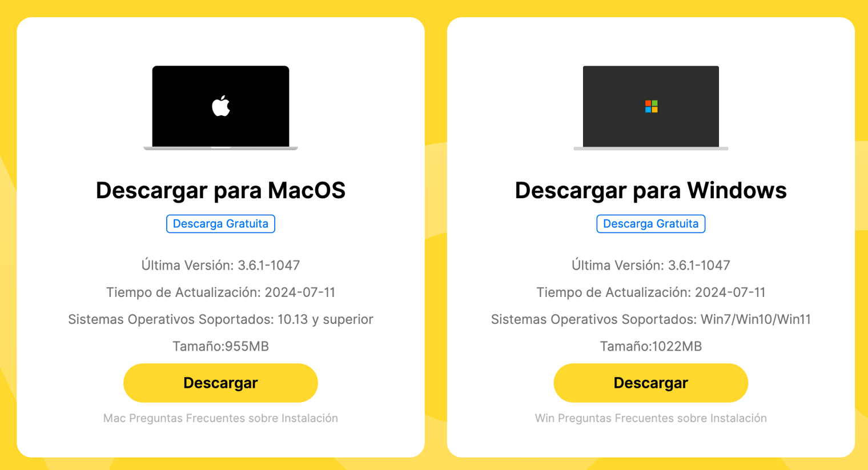
Task: Click the Descargar para Windows heading
Action: [x=650, y=190]
